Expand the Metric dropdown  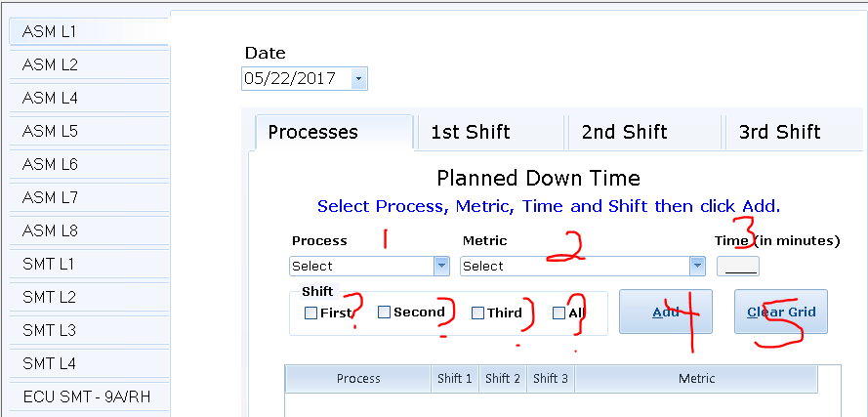coord(696,266)
